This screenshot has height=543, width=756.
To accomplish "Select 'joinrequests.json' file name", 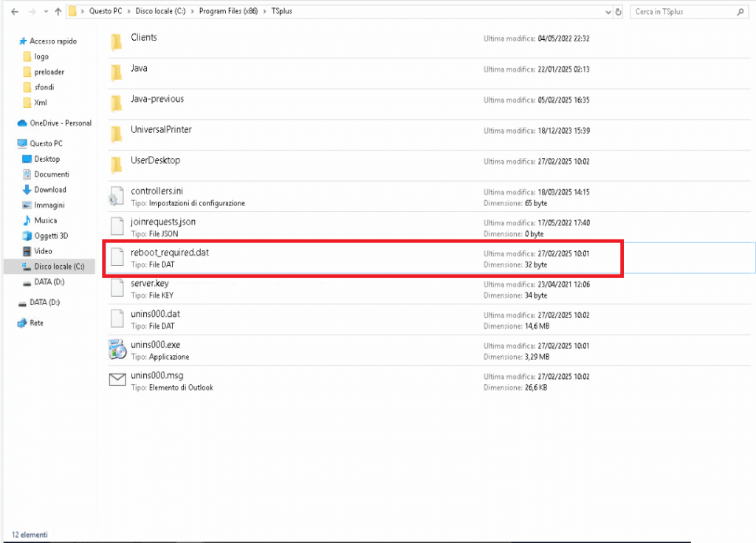I will (163, 222).
